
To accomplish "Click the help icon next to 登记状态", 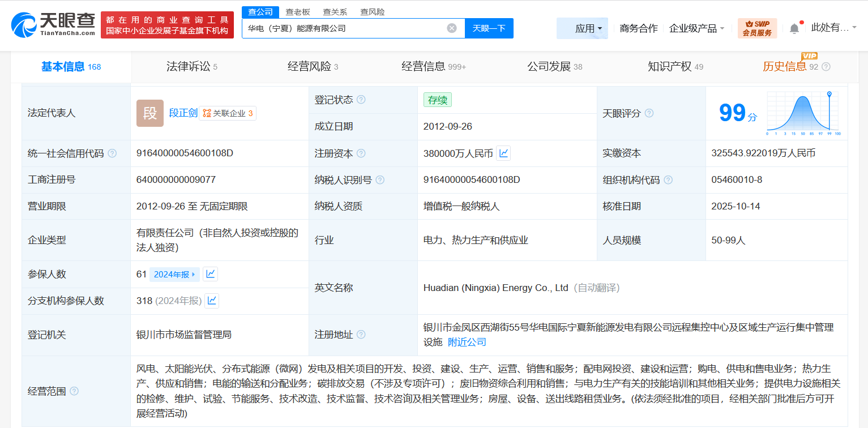I will pos(362,99).
